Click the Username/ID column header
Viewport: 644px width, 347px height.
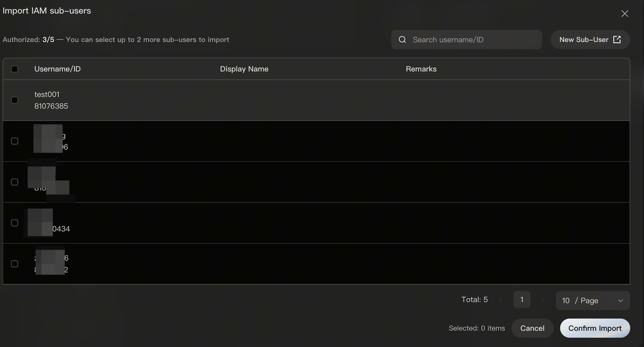[57, 69]
